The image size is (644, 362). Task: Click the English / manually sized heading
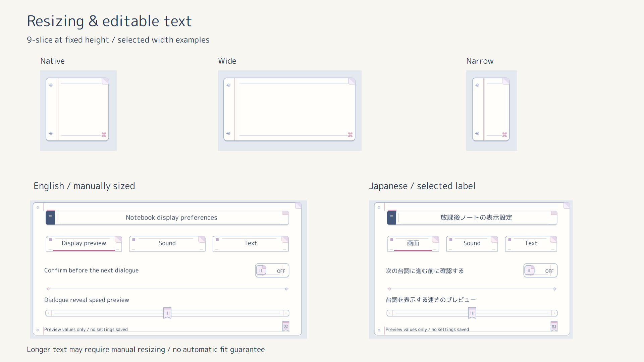tap(84, 186)
